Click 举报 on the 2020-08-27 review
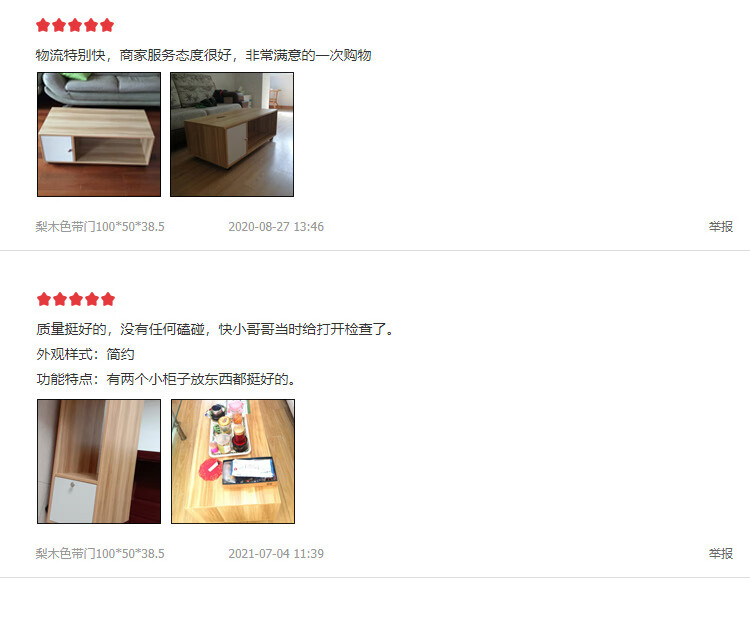Viewport: 750px width, 626px height. (x=720, y=227)
